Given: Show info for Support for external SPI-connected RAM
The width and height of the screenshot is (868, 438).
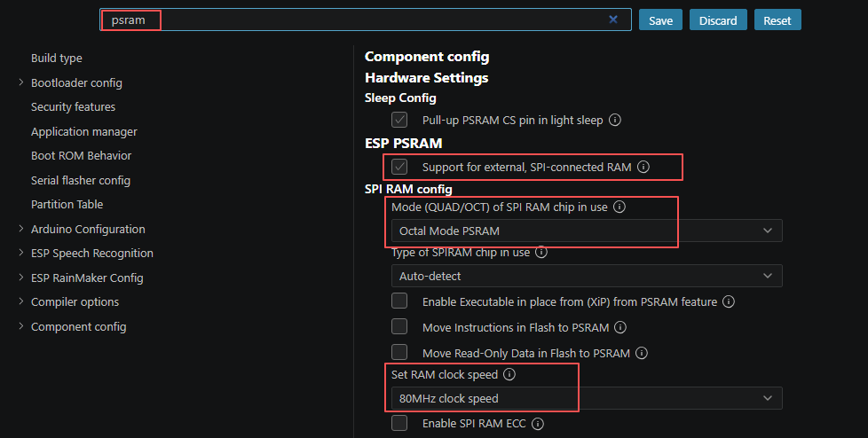Looking at the screenshot, I should 643,167.
